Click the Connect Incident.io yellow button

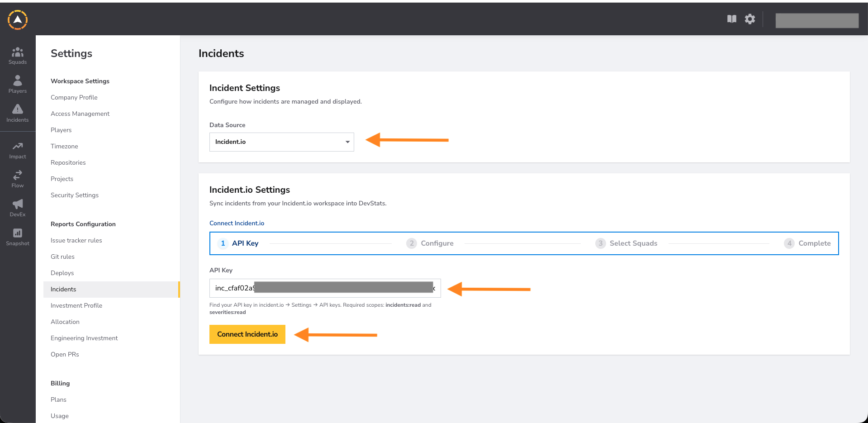pyautogui.click(x=247, y=334)
